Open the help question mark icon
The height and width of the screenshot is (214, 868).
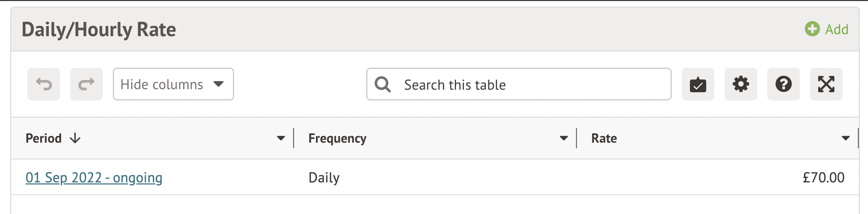tap(783, 84)
